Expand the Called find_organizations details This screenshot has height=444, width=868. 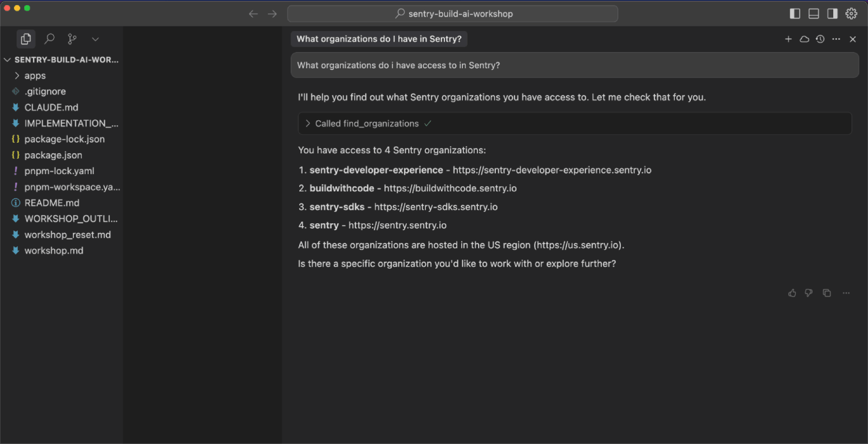(366, 124)
